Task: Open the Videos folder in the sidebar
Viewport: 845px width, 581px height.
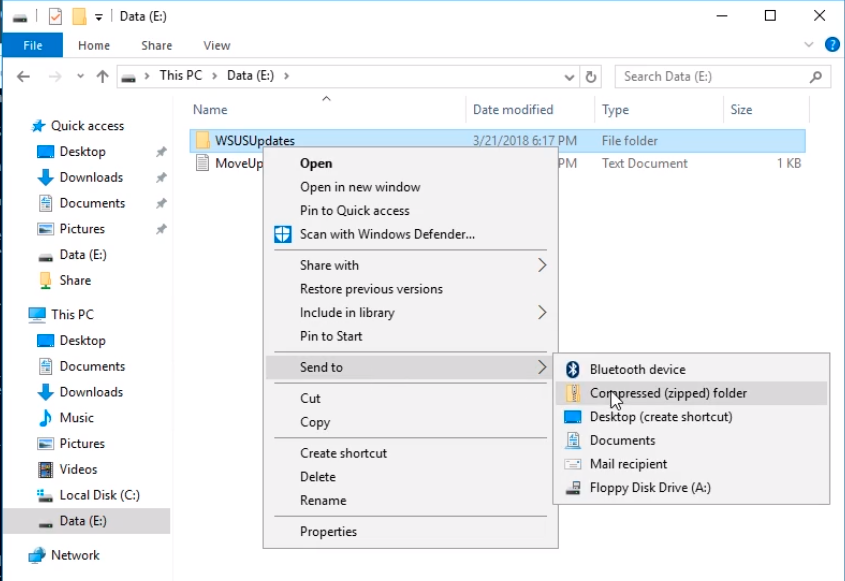Action: [x=78, y=469]
